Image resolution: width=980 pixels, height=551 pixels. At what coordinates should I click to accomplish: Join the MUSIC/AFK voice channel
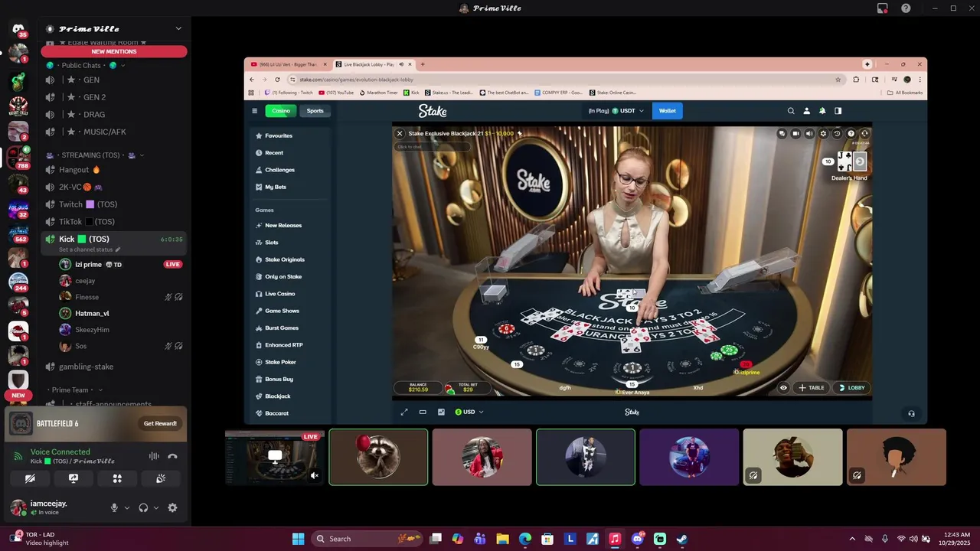(114, 132)
